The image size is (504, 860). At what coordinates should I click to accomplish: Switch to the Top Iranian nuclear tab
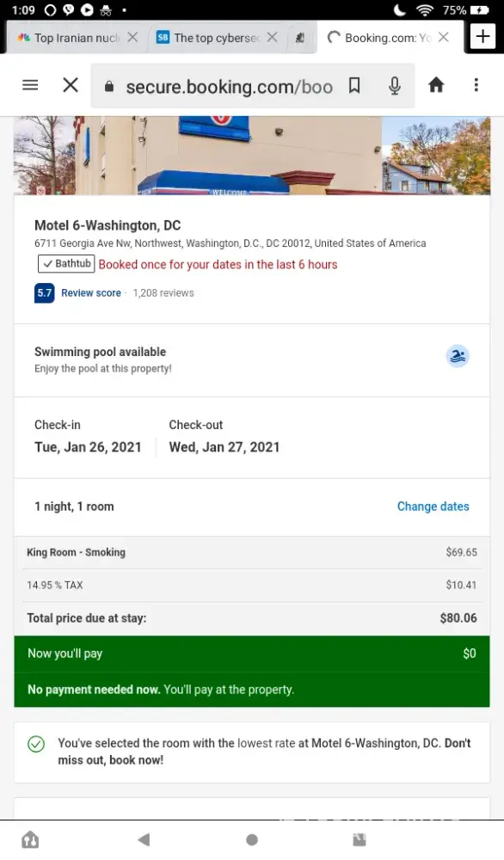click(69, 37)
